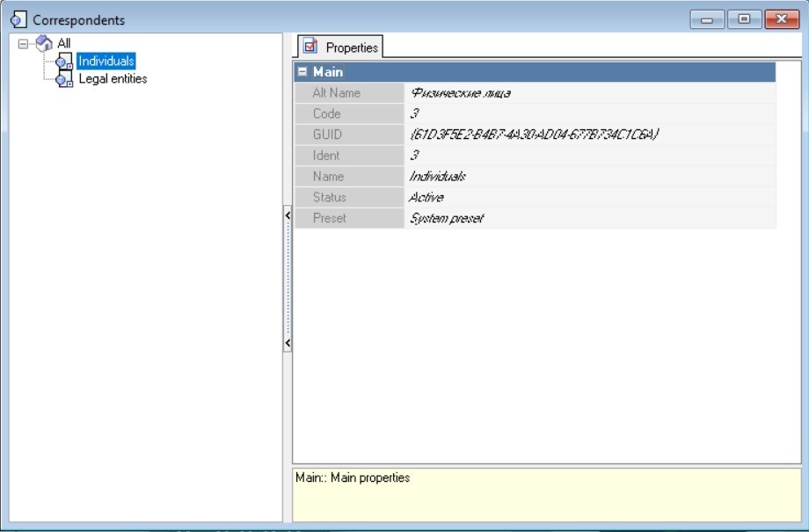Viewport: 809px width, 532px height.
Task: Select Legal entities in the tree
Action: (113, 78)
